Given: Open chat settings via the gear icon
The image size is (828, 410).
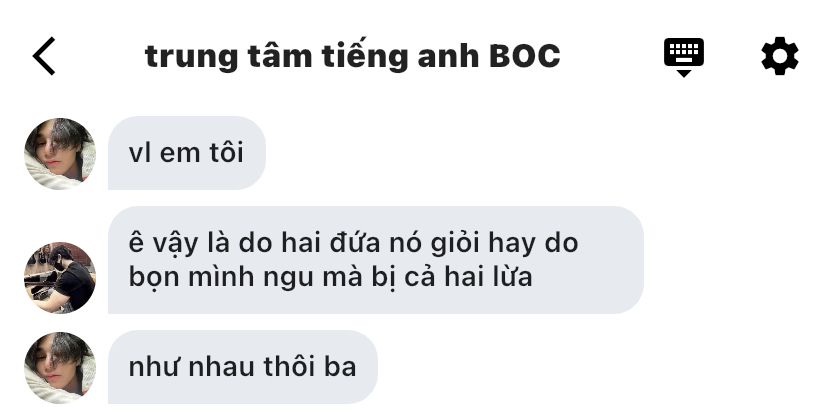Looking at the screenshot, I should coord(780,56).
